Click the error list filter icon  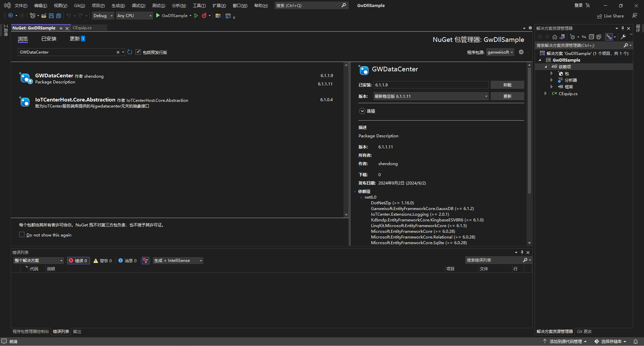point(145,261)
